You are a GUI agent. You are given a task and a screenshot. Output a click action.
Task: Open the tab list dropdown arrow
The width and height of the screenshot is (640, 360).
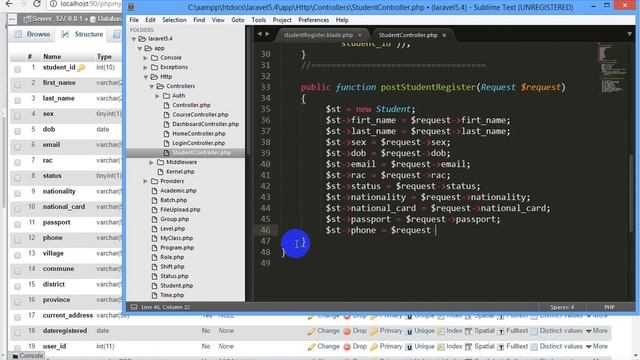pyautogui.click(x=629, y=34)
